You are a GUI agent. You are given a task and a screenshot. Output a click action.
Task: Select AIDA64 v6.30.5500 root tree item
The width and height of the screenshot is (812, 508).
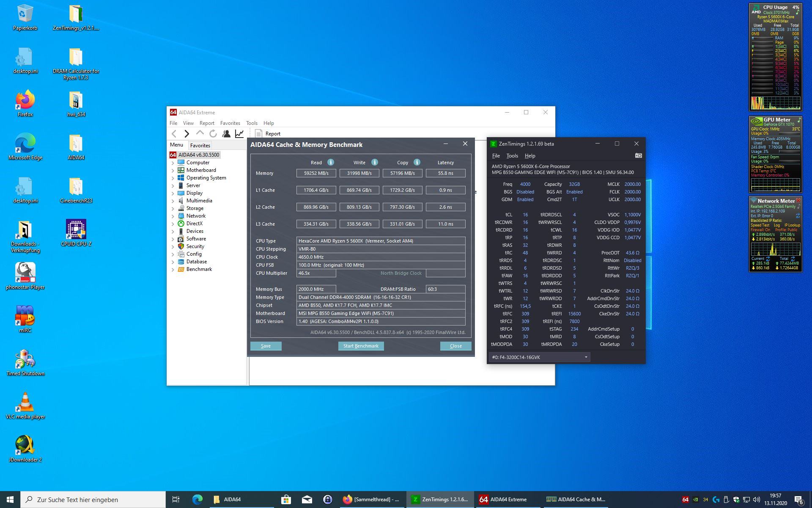[195, 155]
